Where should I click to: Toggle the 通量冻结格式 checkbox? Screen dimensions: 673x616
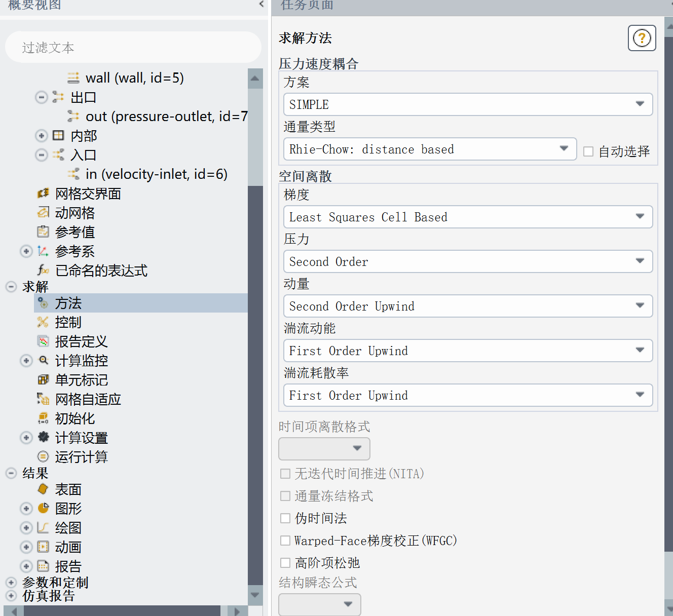point(285,496)
